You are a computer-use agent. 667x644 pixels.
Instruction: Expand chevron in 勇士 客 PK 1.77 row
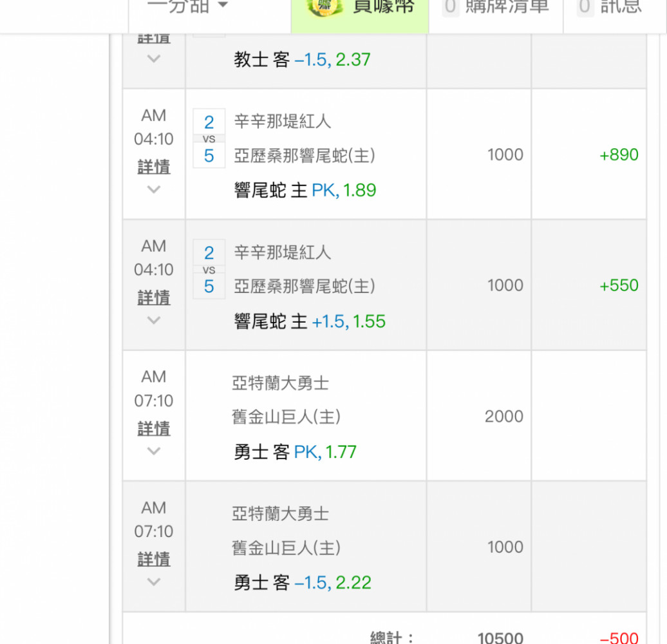coord(153,451)
